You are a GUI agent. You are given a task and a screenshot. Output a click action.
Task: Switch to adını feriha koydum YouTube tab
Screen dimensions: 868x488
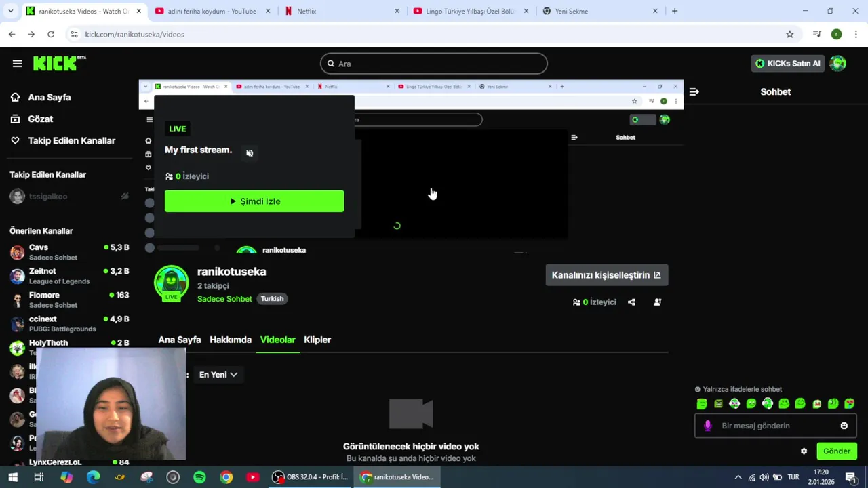click(x=212, y=11)
